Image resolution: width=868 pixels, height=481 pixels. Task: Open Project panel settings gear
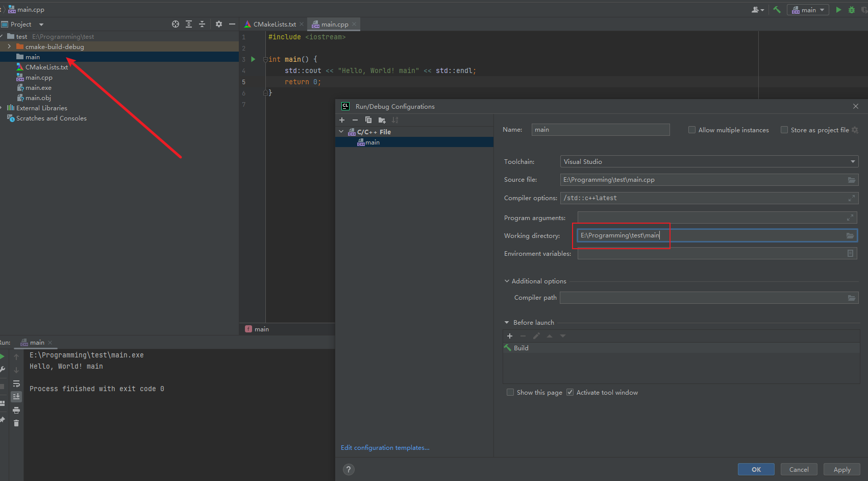tap(219, 24)
